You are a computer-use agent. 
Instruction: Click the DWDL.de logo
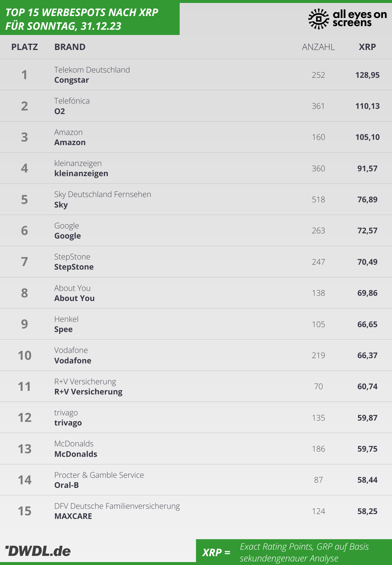click(38, 551)
